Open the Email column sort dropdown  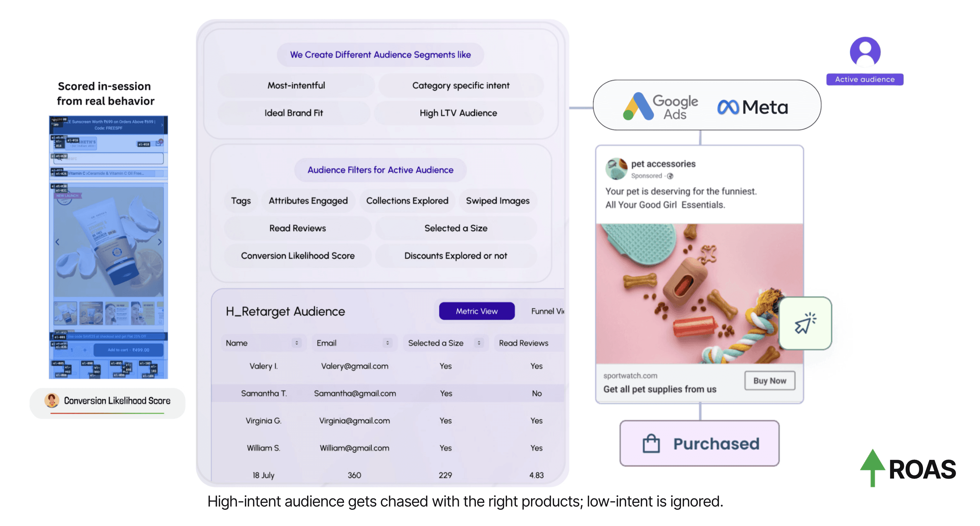coord(387,343)
